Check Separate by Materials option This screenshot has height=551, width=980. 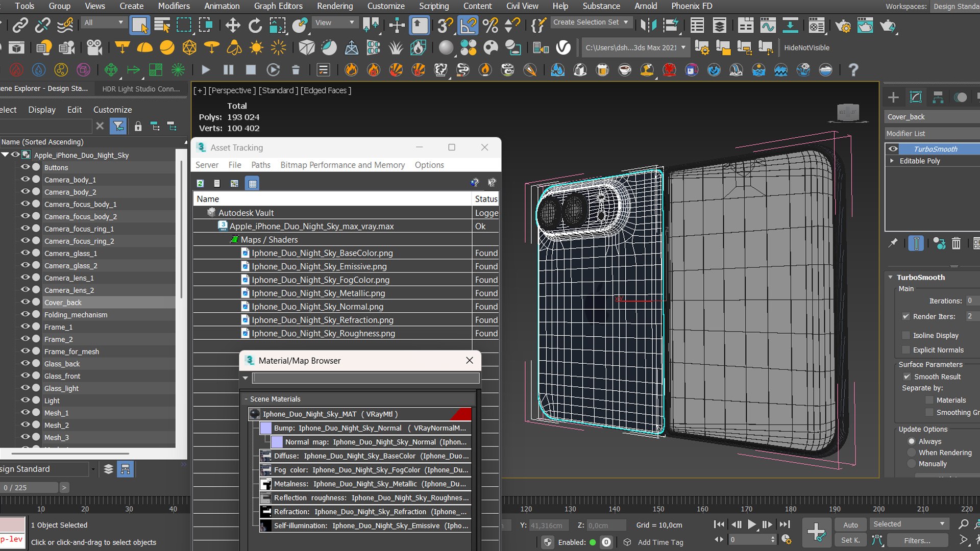929,400
